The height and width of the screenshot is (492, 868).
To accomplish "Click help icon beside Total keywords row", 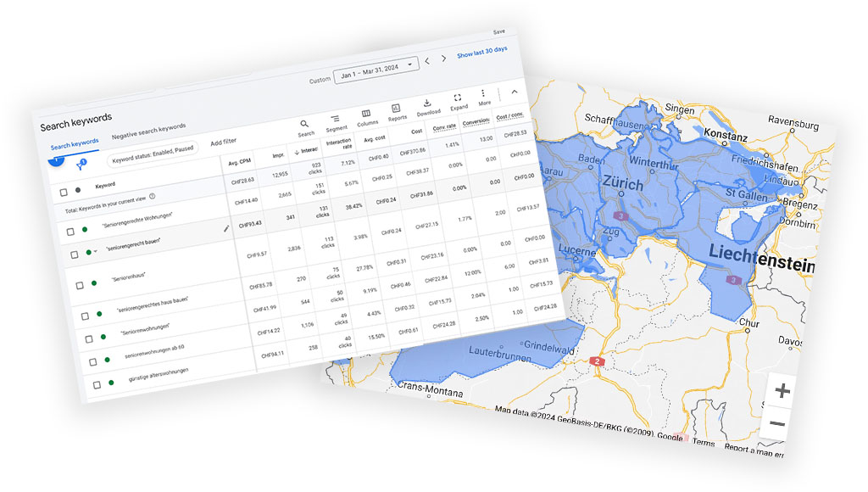I will [x=153, y=196].
